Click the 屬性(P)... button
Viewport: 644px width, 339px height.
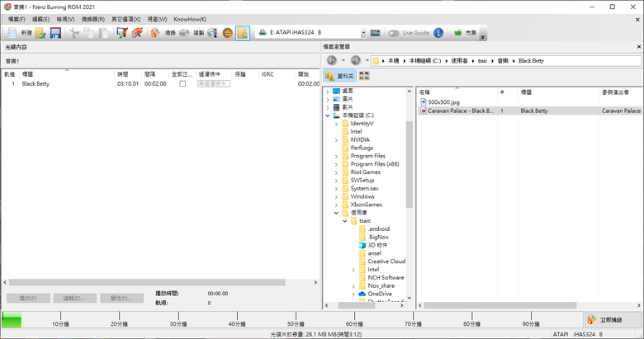pyautogui.click(x=121, y=299)
